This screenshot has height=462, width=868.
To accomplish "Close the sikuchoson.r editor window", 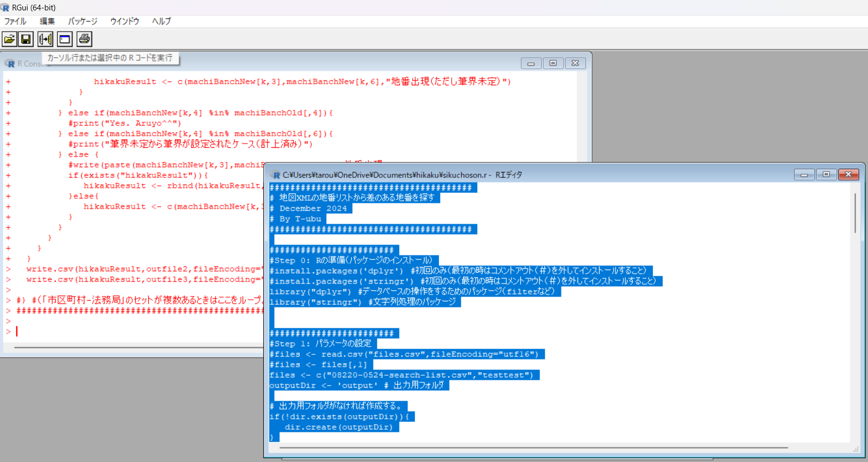I will 848,174.
